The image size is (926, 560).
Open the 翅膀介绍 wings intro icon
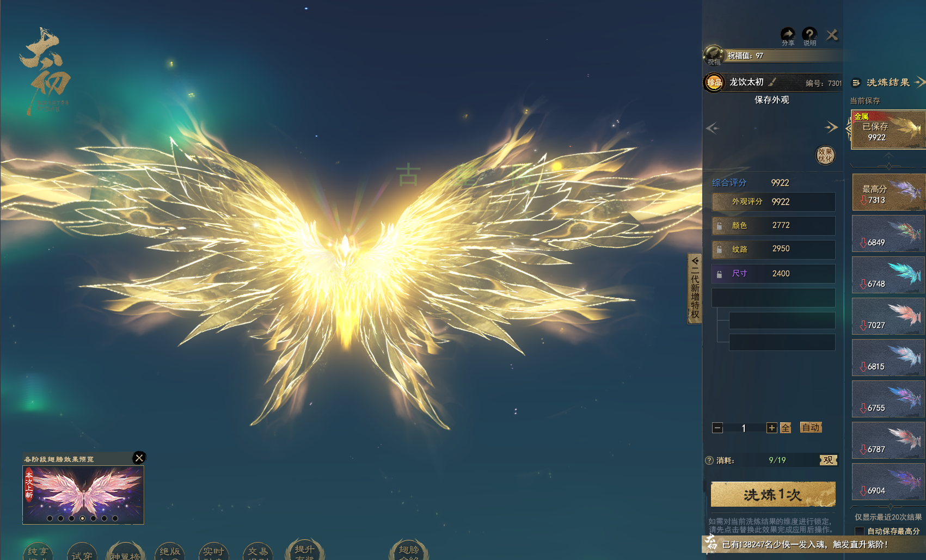point(408,551)
